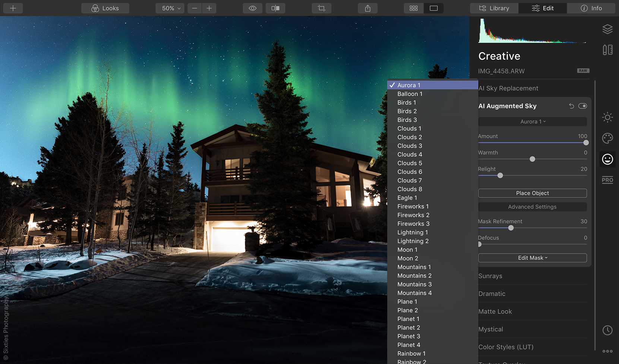Viewport: 619px width, 364px height.
Task: Click the share export icon
Action: click(367, 8)
